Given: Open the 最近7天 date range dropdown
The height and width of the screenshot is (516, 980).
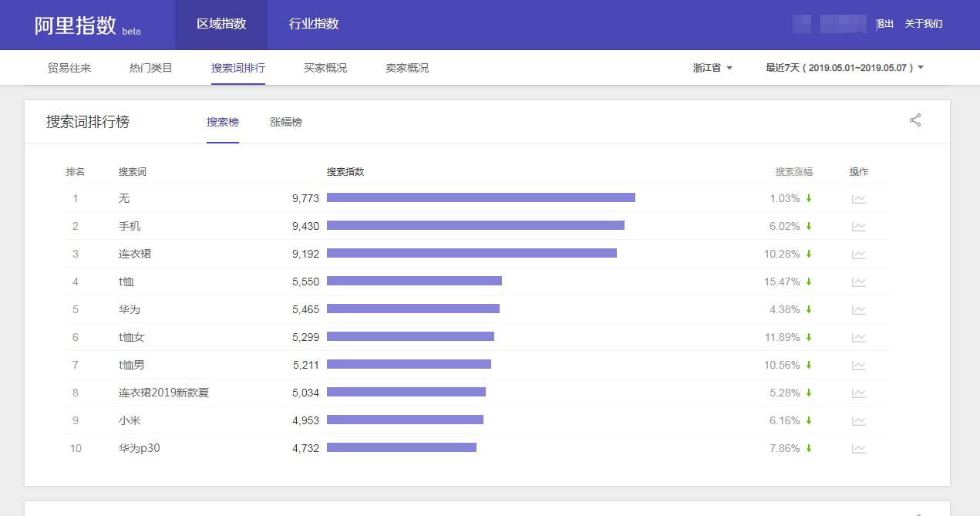Looking at the screenshot, I should tap(844, 68).
